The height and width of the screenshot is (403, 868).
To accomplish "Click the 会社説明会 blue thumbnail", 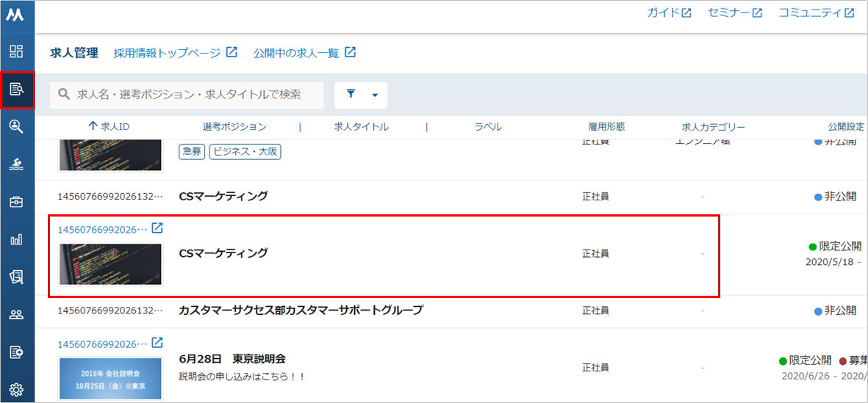I will (x=111, y=379).
